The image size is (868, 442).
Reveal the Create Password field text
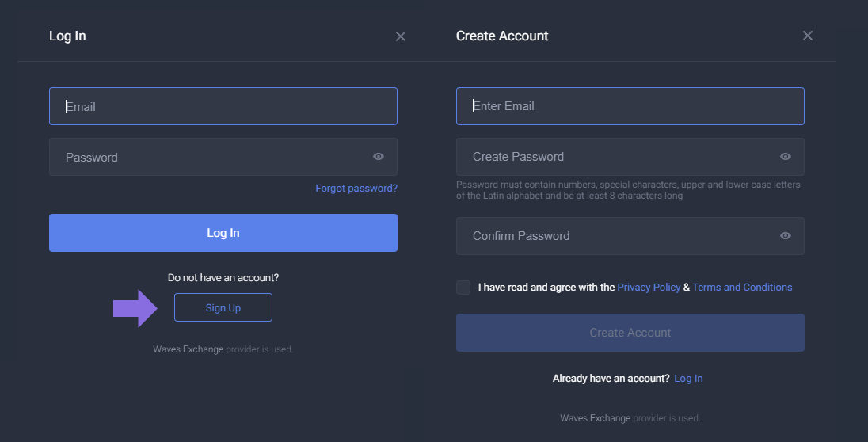click(x=785, y=157)
